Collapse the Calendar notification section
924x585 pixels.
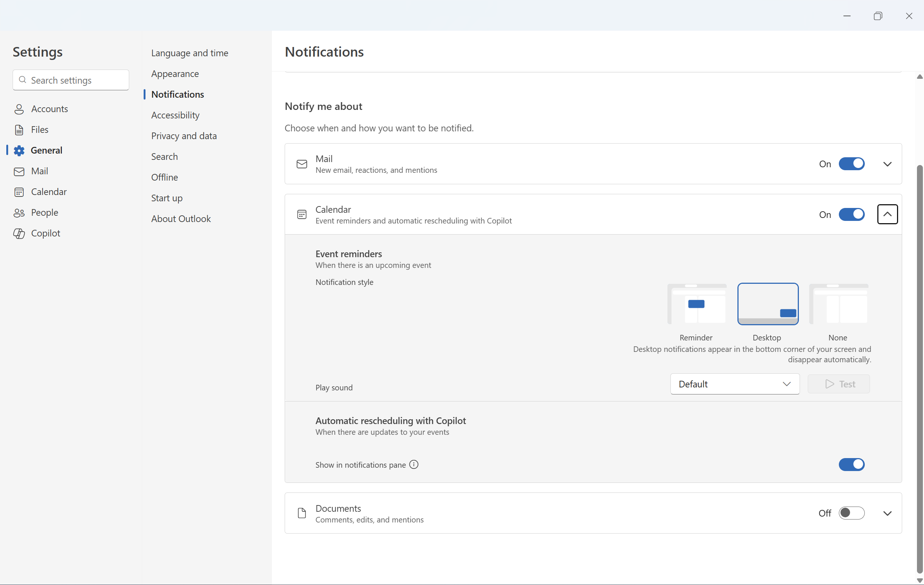pos(887,215)
